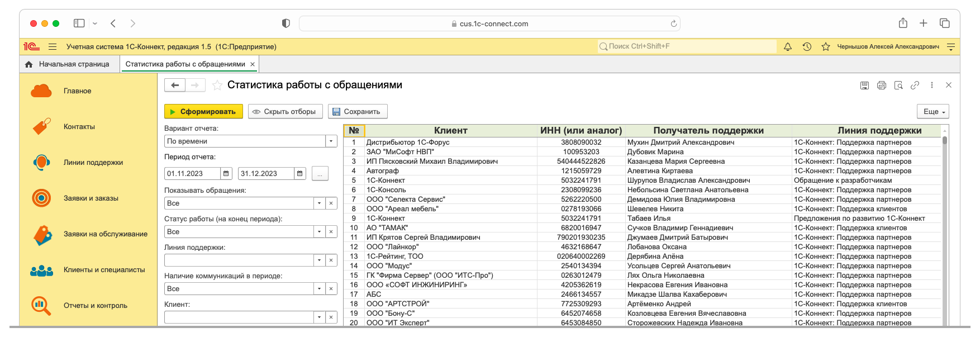Open the 1C main menu hamburger icon
This screenshot has width=980, height=337.
pyautogui.click(x=53, y=47)
